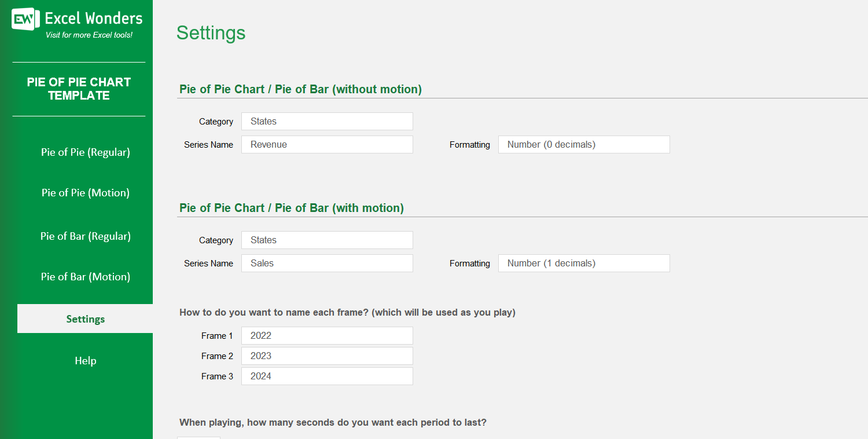Select the Series Name field with Revenue

[327, 145]
